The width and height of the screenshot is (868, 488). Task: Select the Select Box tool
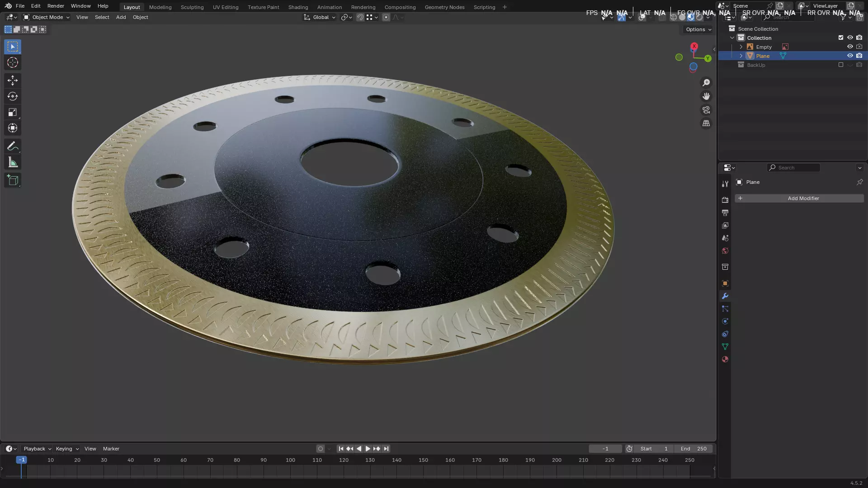[13, 47]
